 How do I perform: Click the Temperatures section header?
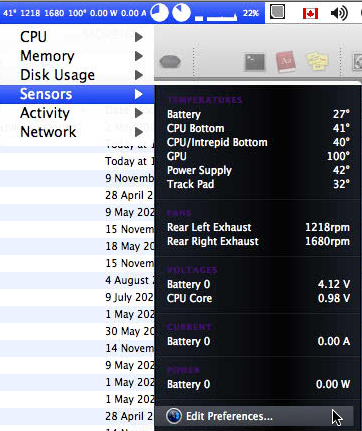click(205, 100)
